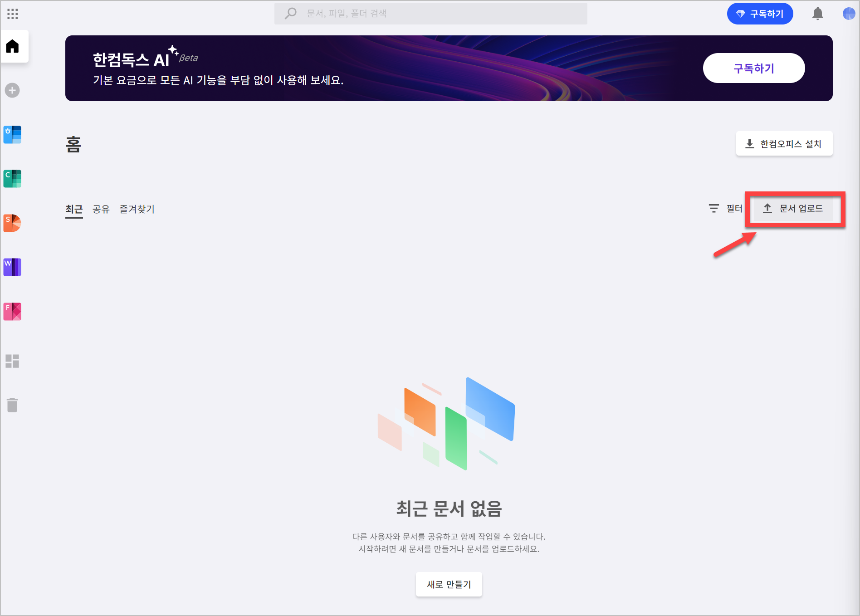Open the 필터 filter option
The height and width of the screenshot is (616, 860).
(725, 208)
